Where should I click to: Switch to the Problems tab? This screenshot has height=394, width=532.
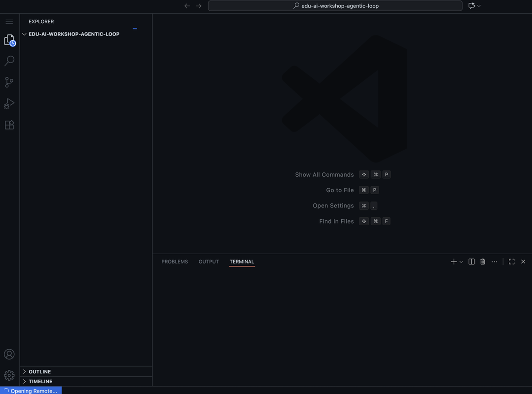point(175,262)
